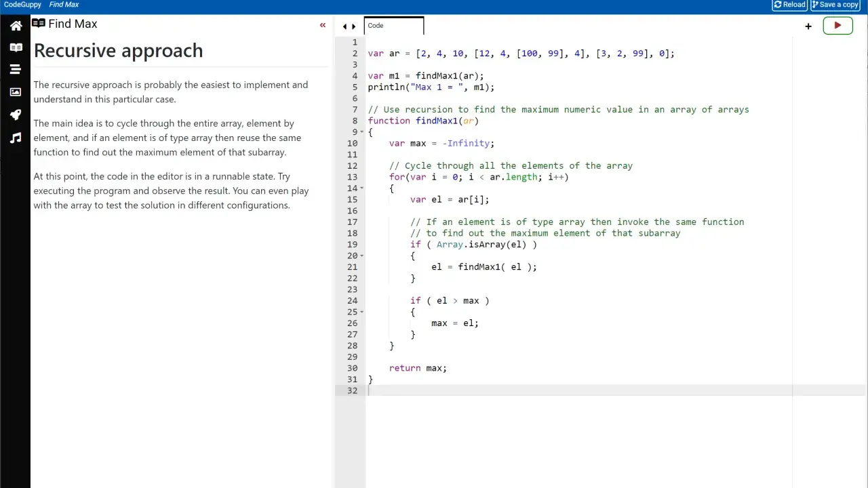
Task: Click the book icon beside Find Max title
Action: 39,24
